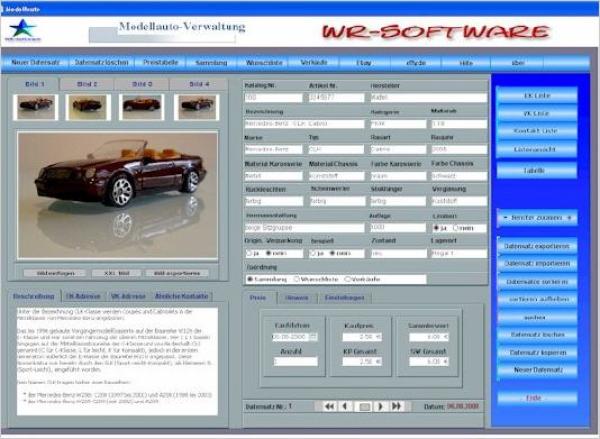
Task: Go to the next record arrow
Action: pos(380,406)
